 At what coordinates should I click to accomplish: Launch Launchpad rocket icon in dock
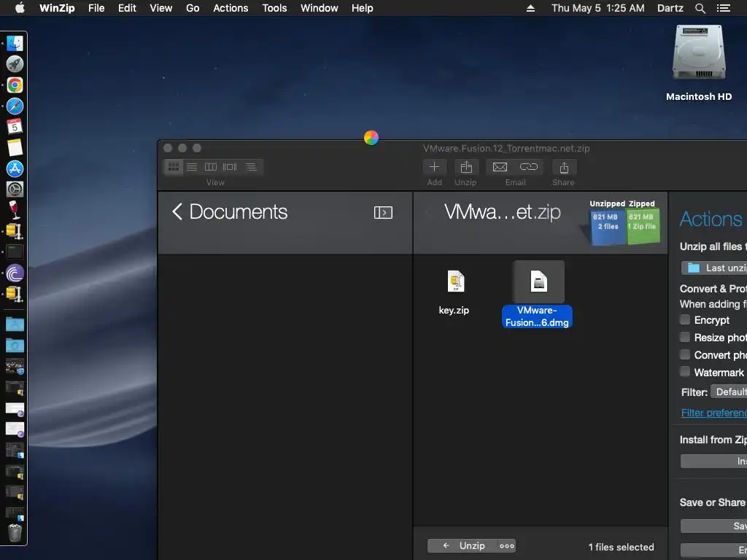(15, 64)
